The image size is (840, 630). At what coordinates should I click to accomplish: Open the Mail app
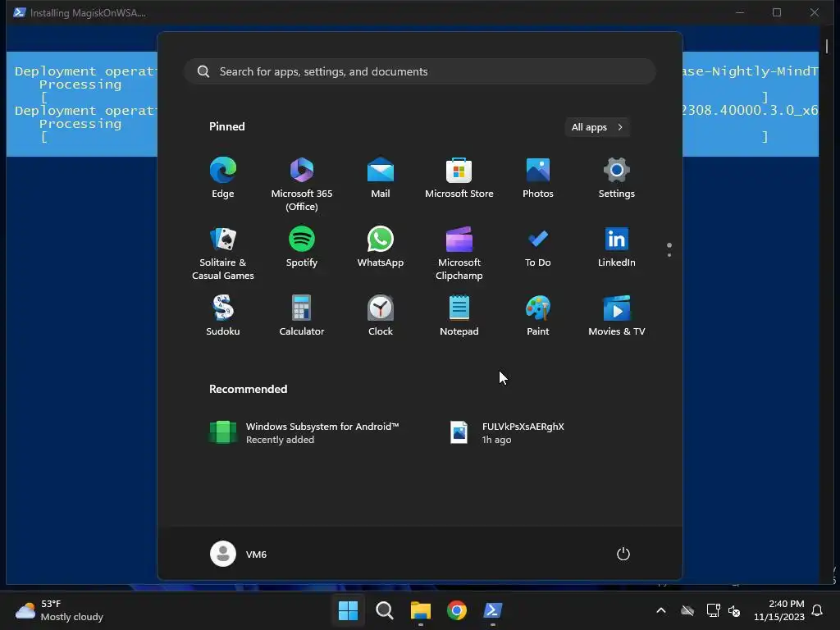(x=381, y=178)
